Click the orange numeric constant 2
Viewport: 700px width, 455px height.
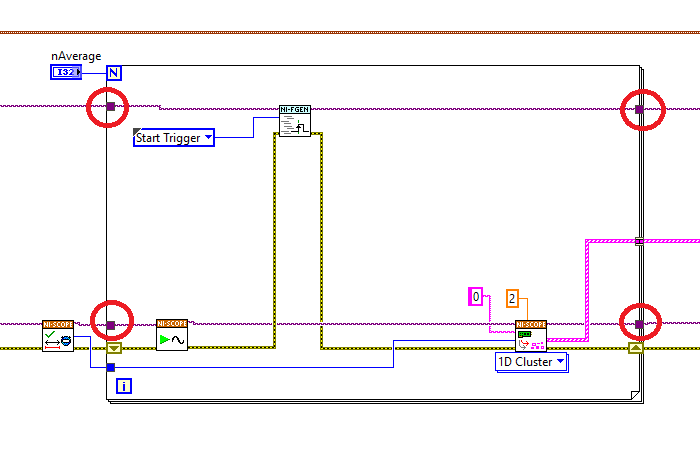click(x=512, y=298)
